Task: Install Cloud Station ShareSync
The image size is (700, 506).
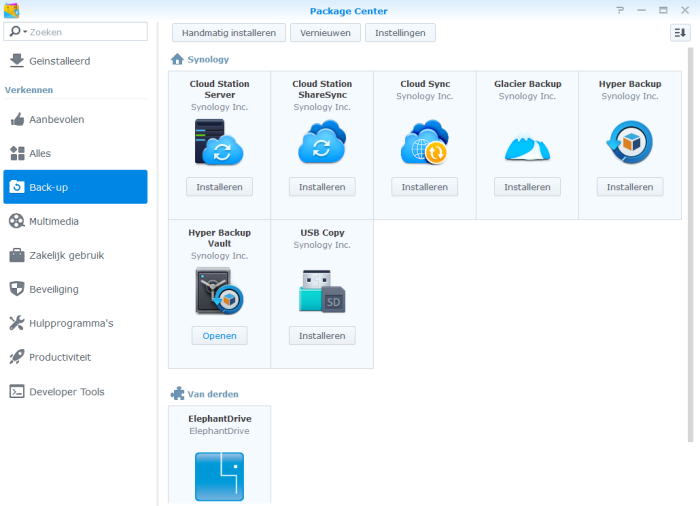Action: [x=322, y=187]
